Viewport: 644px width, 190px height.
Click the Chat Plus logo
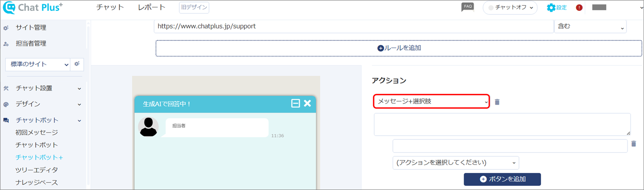point(33,8)
